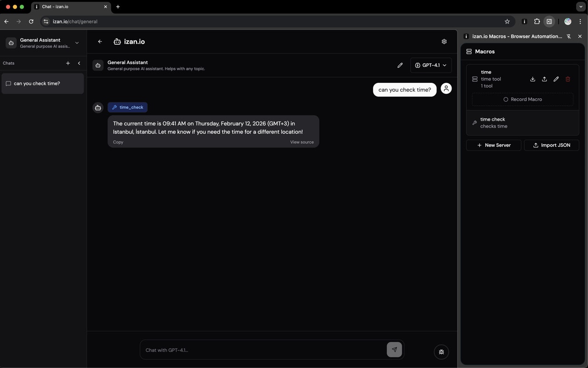Open izan.io extension icon in toolbar
This screenshot has width=588, height=368.
point(524,22)
